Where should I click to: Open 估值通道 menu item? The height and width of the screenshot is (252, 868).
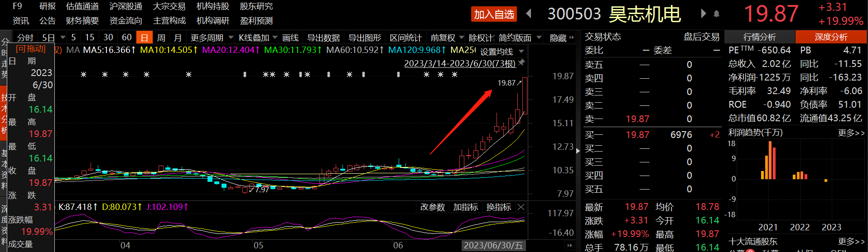pyautogui.click(x=82, y=6)
